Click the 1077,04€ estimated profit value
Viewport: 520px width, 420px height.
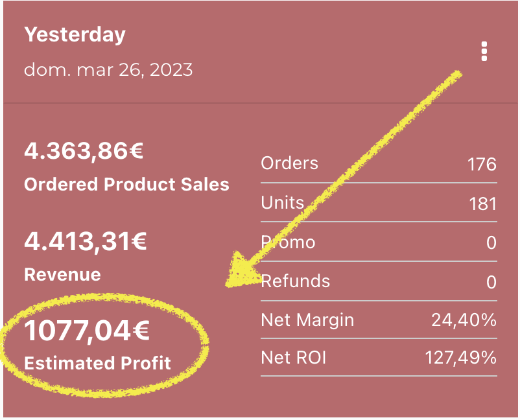(x=87, y=331)
